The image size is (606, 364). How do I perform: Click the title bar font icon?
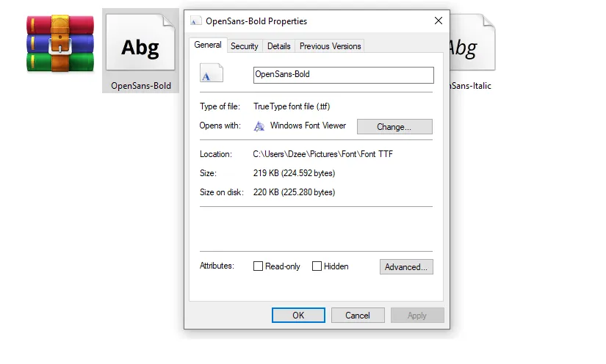[196, 21]
